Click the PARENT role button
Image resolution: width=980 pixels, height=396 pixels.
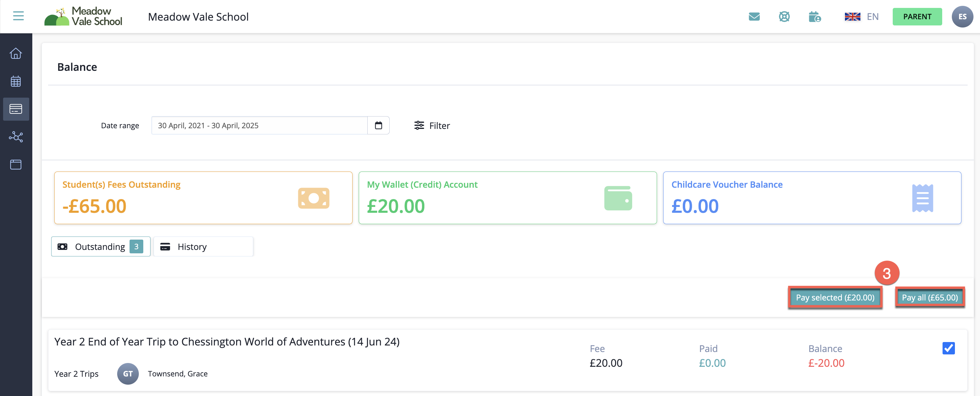click(x=917, y=17)
